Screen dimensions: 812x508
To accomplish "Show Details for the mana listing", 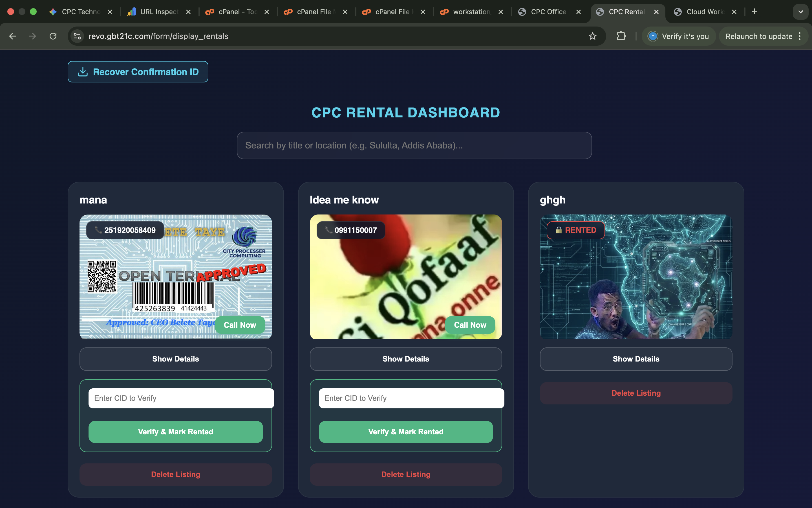I will tap(175, 359).
